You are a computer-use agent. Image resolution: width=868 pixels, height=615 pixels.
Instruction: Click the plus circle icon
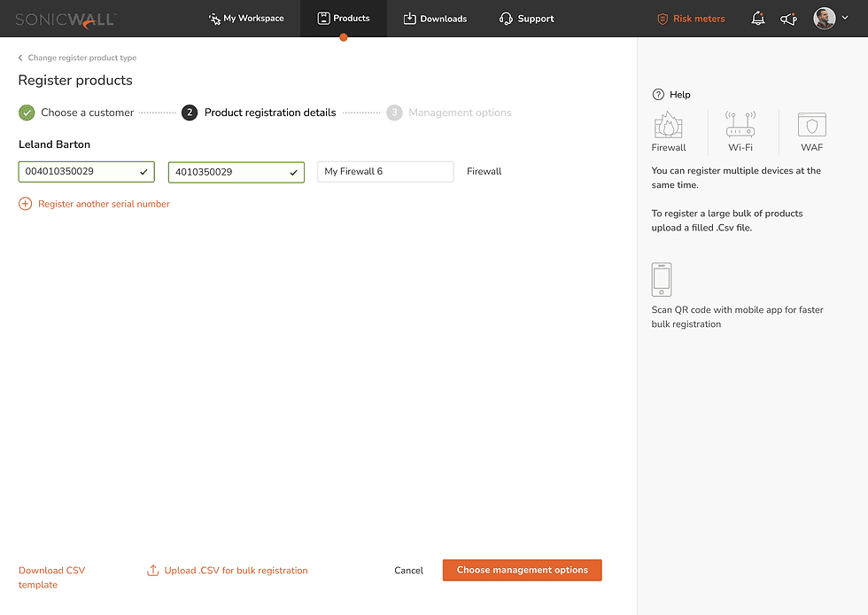pos(25,204)
